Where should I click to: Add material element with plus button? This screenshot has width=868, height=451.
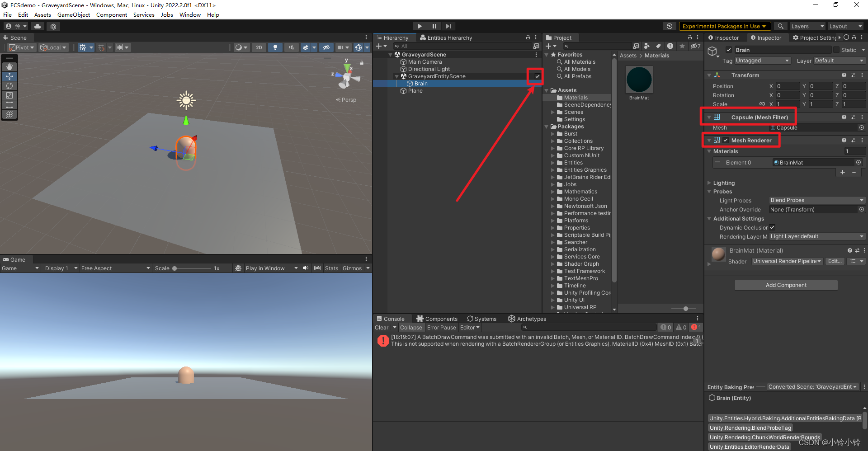[843, 172]
